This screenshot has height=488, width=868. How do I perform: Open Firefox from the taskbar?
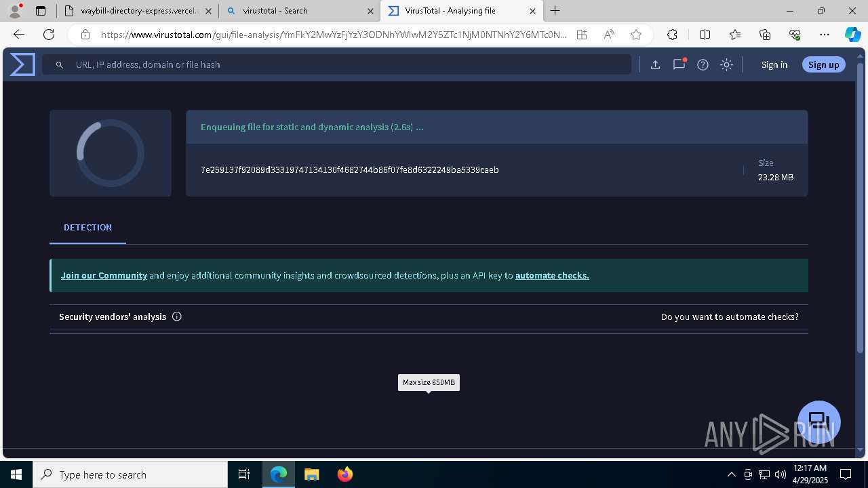pyautogui.click(x=345, y=474)
